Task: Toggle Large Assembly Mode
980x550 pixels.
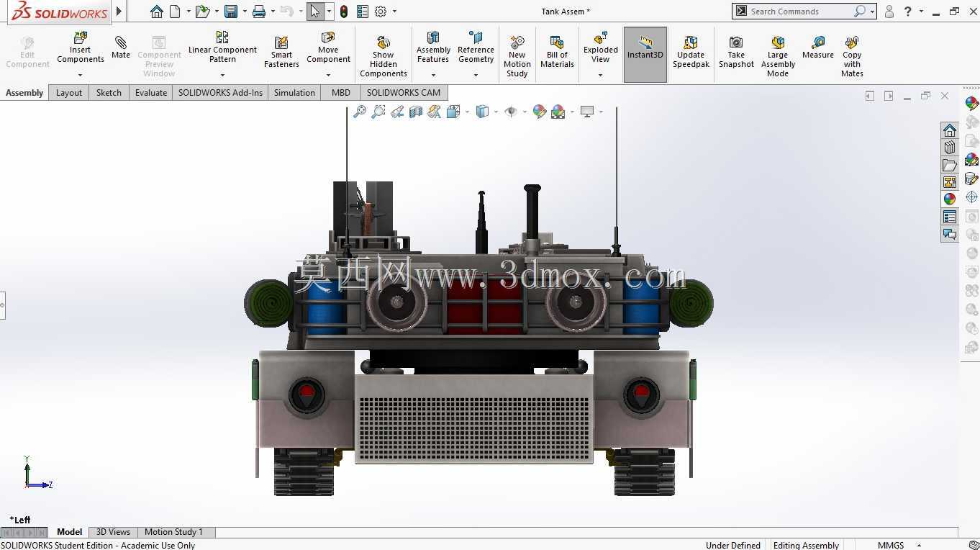Action: (x=778, y=56)
